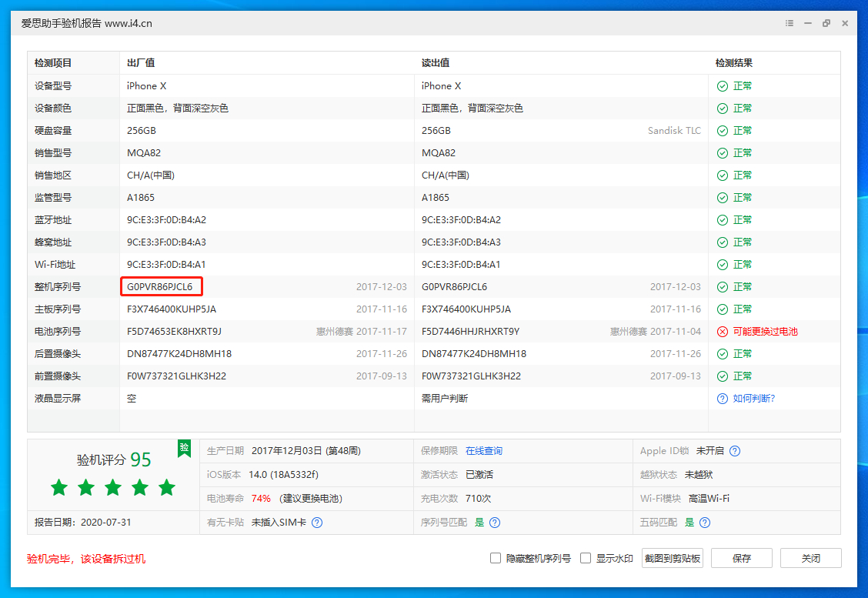The image size is (868, 598).
Task: Click the question mark icon beside 序列号匹配
Action: pos(496,523)
